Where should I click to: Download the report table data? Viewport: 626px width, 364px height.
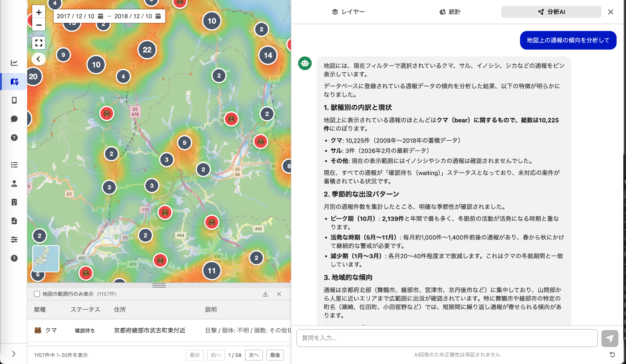(x=265, y=294)
